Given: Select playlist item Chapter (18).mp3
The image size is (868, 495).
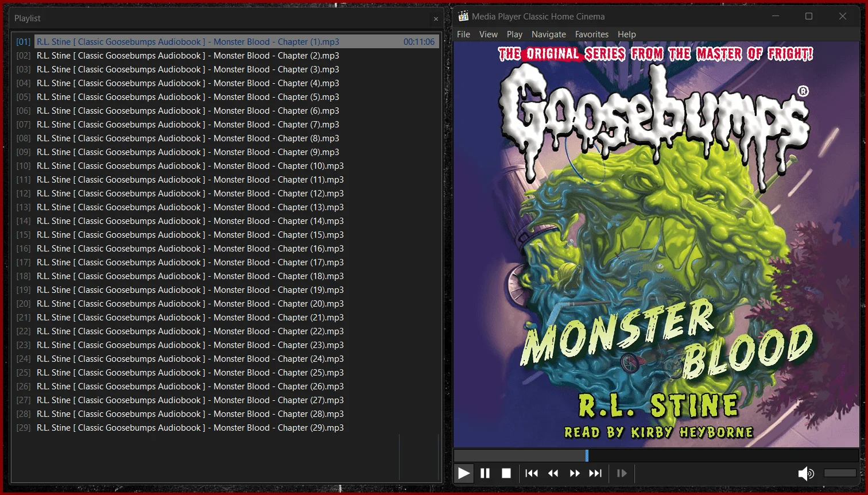Looking at the screenshot, I should click(237, 276).
